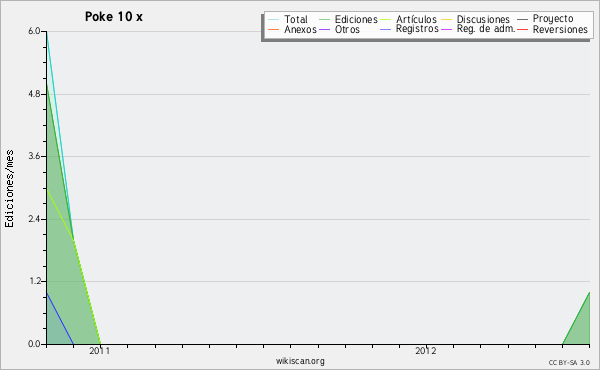Click the 2011 x-axis label
This screenshot has height=370, width=600.
(99, 351)
